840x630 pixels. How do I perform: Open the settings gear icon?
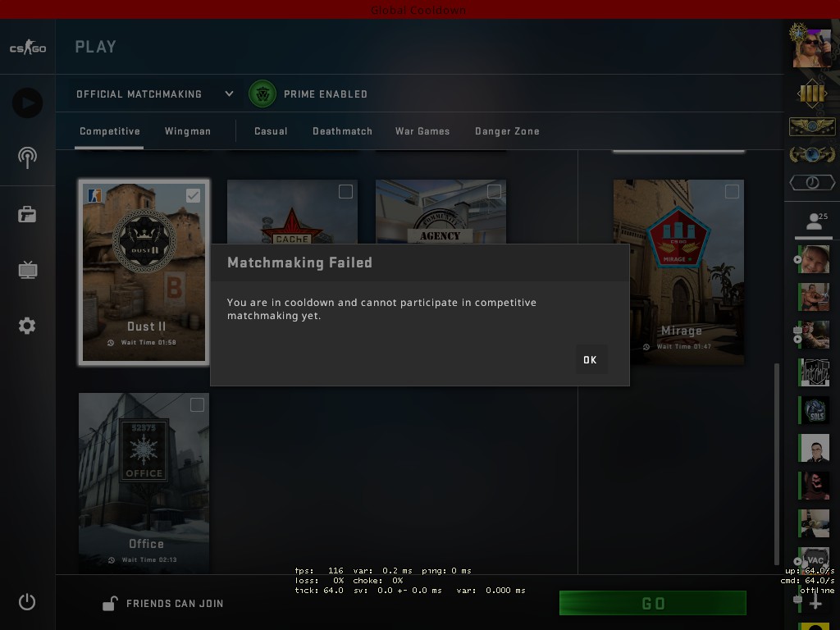27,326
